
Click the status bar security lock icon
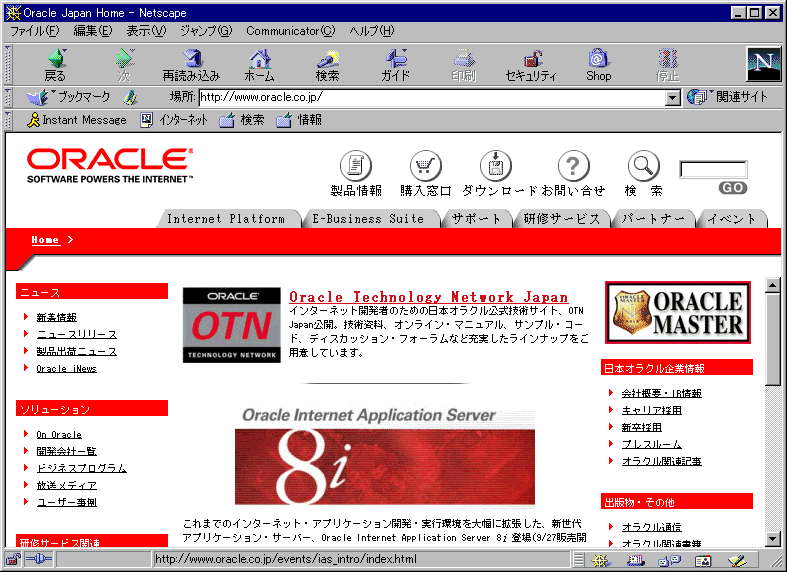14,559
